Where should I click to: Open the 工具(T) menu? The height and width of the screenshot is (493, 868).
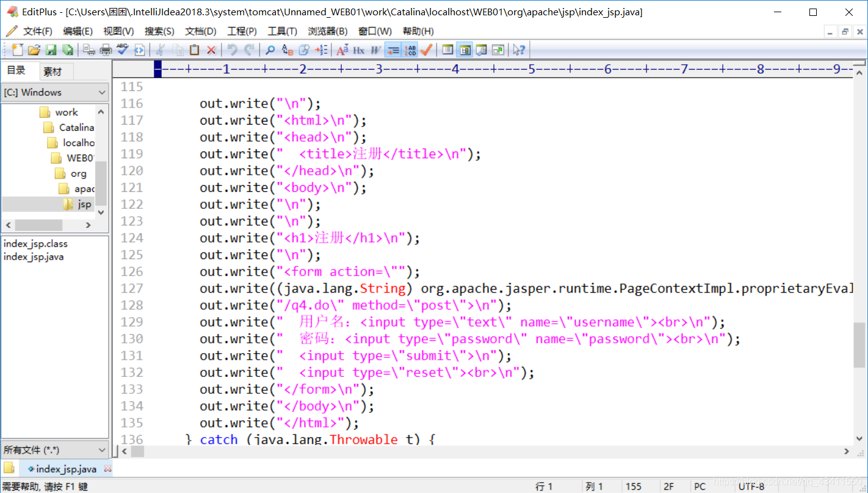coord(282,31)
